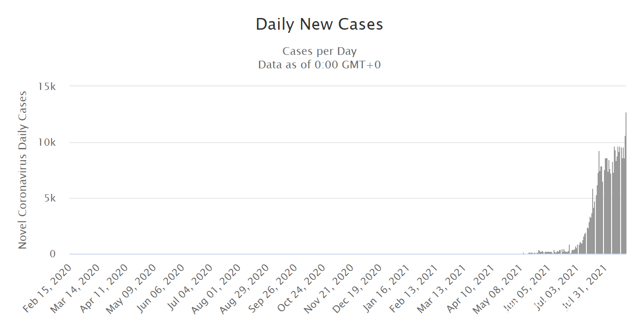The width and height of the screenshot is (644, 322).
Task: Click the 0 y-axis label
Action: 53,254
